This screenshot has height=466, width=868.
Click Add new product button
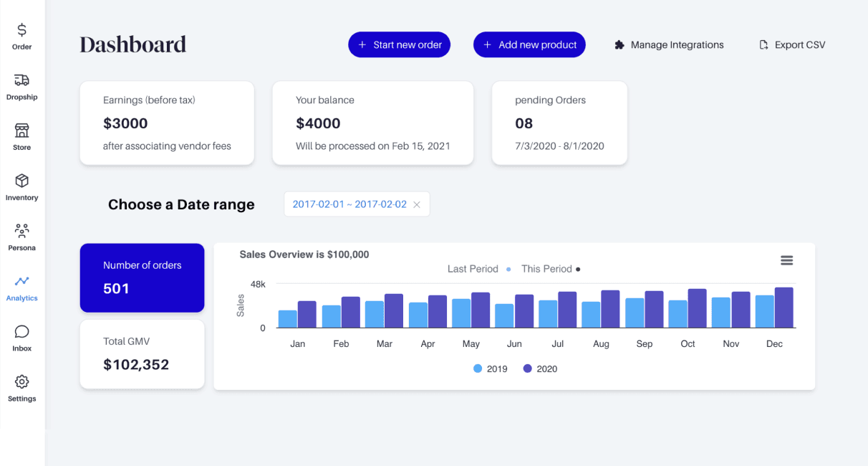tap(529, 44)
